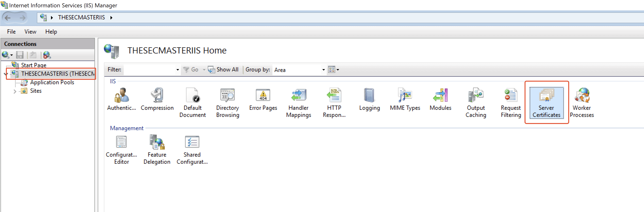Click the Forward navigation arrow

pos(22,18)
